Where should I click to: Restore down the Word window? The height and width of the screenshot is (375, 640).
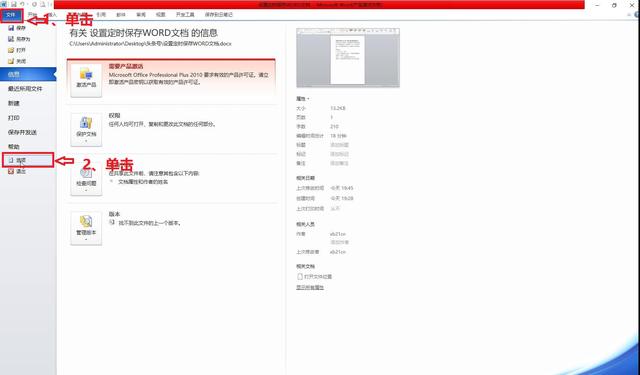tap(614, 5)
